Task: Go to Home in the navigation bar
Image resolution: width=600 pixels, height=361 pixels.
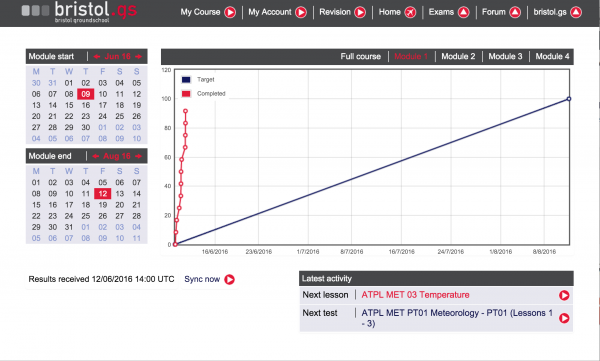Action: pyautogui.click(x=390, y=12)
